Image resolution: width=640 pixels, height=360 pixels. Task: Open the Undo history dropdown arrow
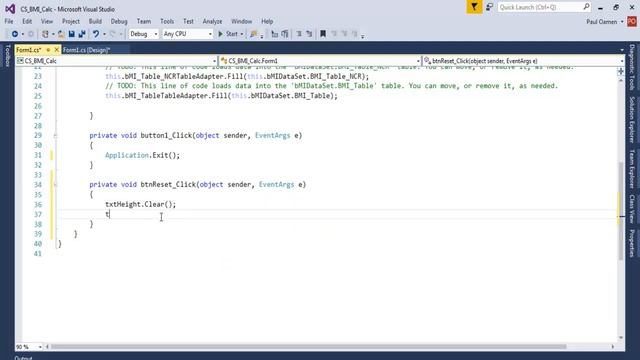coord(104,34)
